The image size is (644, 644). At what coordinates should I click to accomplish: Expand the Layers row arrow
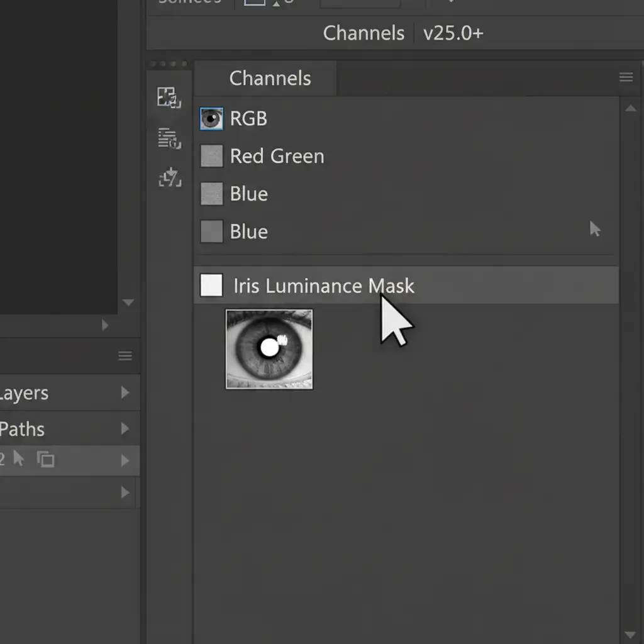pos(125,393)
